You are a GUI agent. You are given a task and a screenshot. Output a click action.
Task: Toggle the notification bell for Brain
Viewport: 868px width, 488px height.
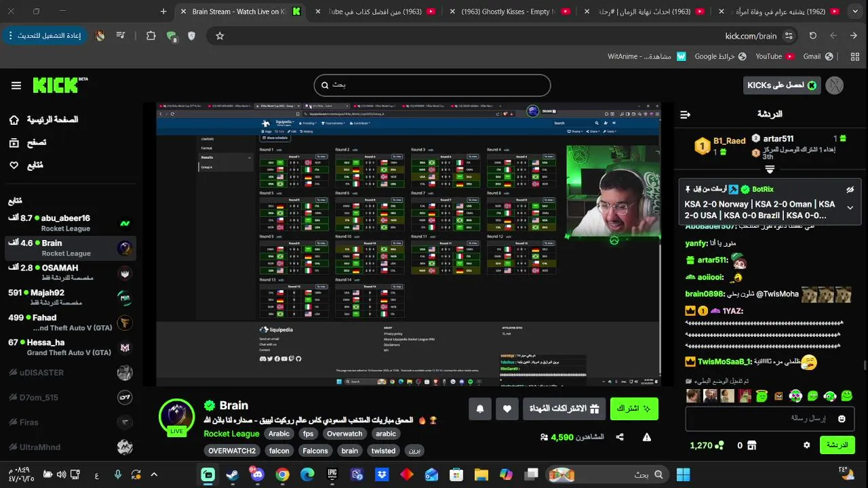(480, 409)
